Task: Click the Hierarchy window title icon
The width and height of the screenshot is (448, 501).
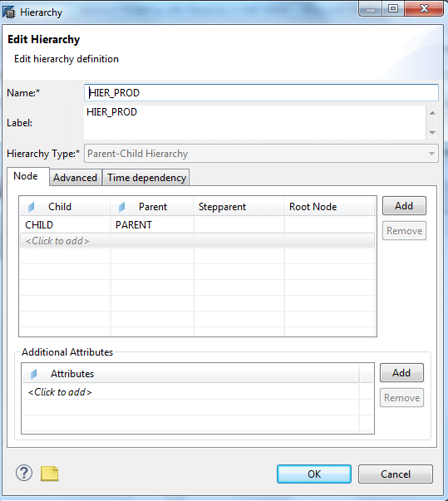Action: tap(8, 12)
